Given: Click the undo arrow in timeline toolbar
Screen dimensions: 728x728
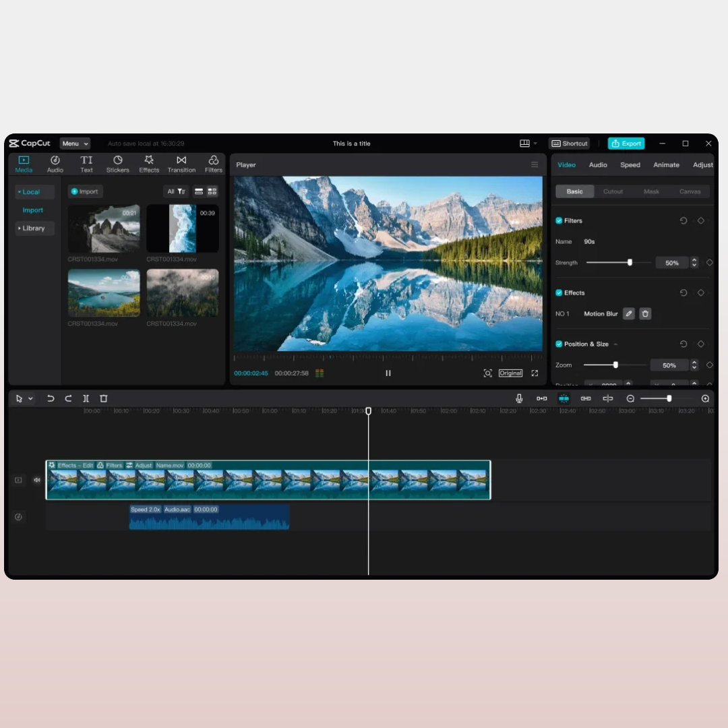Looking at the screenshot, I should click(51, 398).
